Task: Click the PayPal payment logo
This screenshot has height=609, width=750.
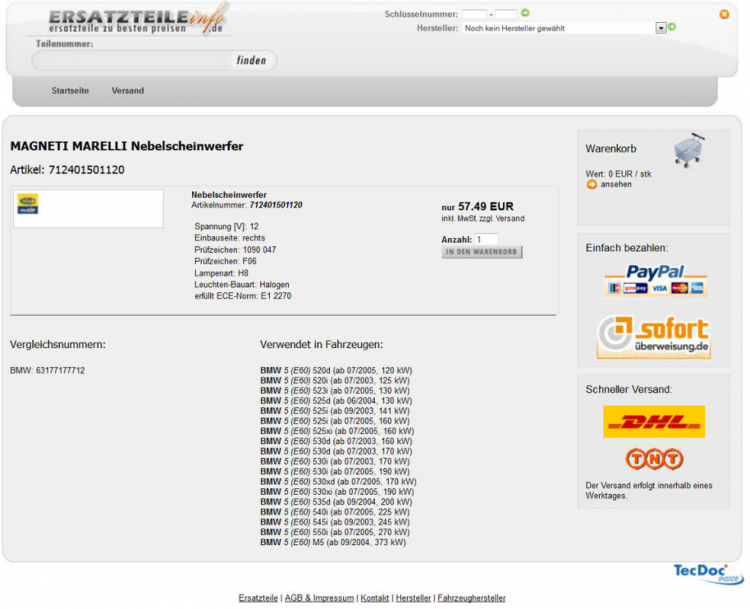Action: click(655, 280)
